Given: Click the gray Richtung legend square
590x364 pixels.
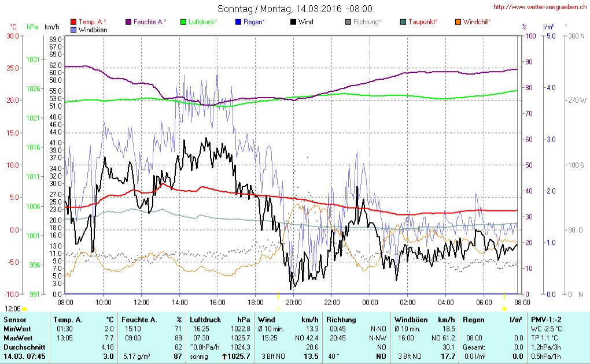Looking at the screenshot, I should click(348, 22).
